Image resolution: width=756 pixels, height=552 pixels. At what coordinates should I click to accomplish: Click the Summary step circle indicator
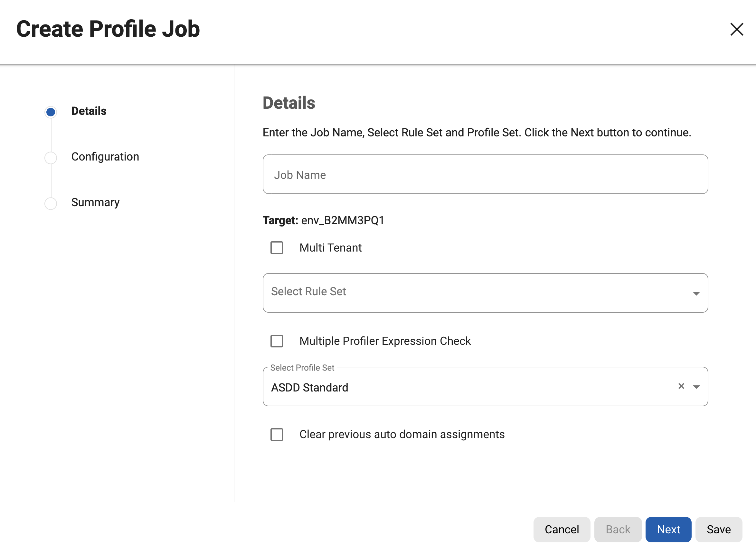pyautogui.click(x=51, y=204)
